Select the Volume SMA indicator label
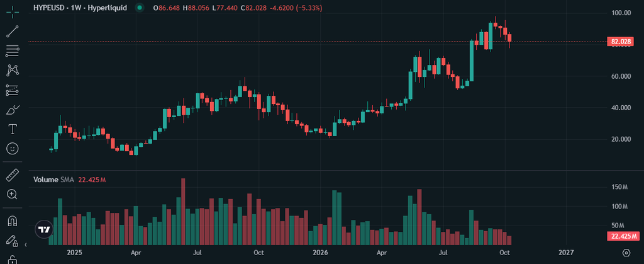Viewport: 644px width, 264px height. tap(53, 180)
